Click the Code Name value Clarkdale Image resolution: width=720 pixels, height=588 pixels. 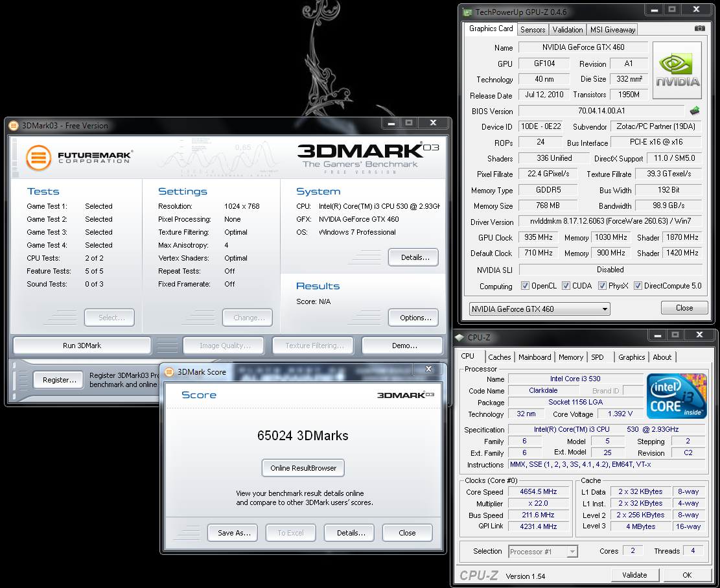543,390
